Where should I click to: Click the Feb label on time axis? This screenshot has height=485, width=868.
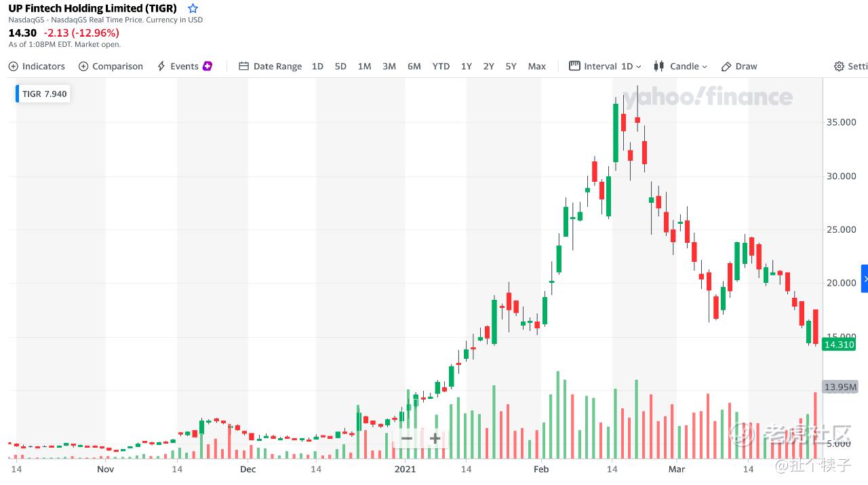(x=541, y=469)
